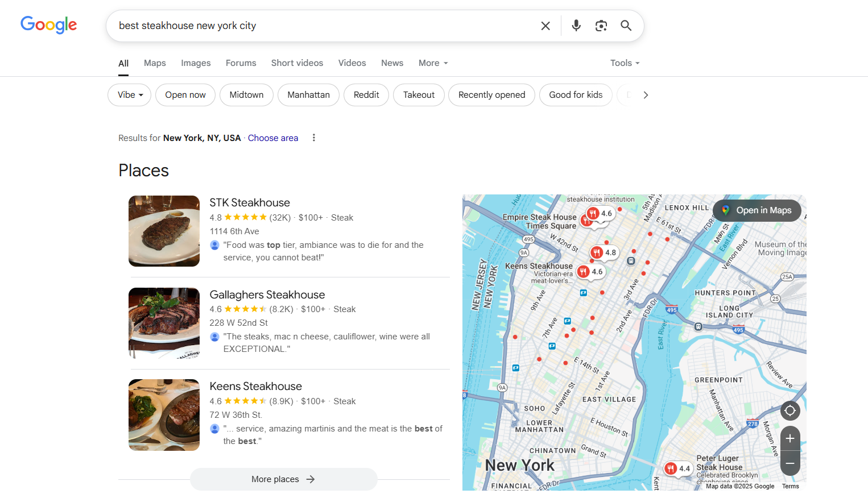Open the Tools dropdown
Image resolution: width=868 pixels, height=502 pixels.
625,63
